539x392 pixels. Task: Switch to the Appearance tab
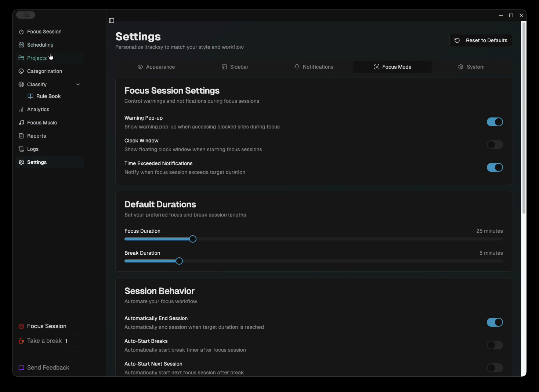156,67
